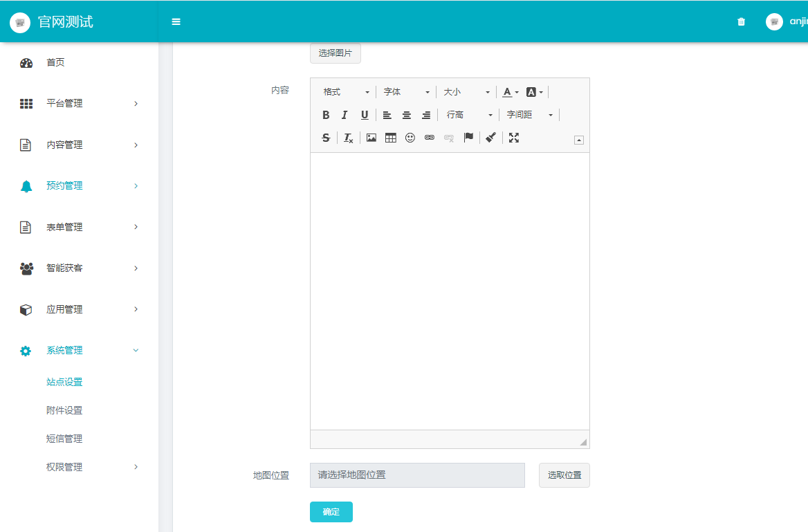The width and height of the screenshot is (808, 532).
Task: Expand the 行高 line height dropdown
Action: pyautogui.click(x=469, y=115)
